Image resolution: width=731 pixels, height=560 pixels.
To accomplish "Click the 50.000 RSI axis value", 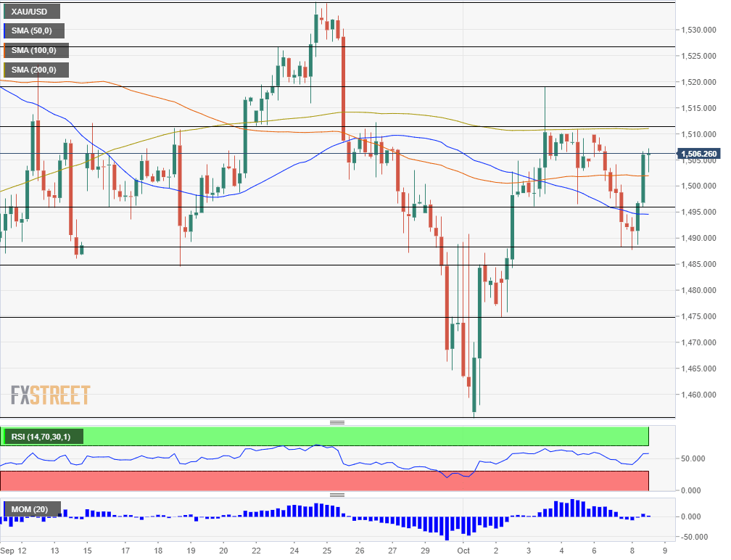I will [695, 458].
